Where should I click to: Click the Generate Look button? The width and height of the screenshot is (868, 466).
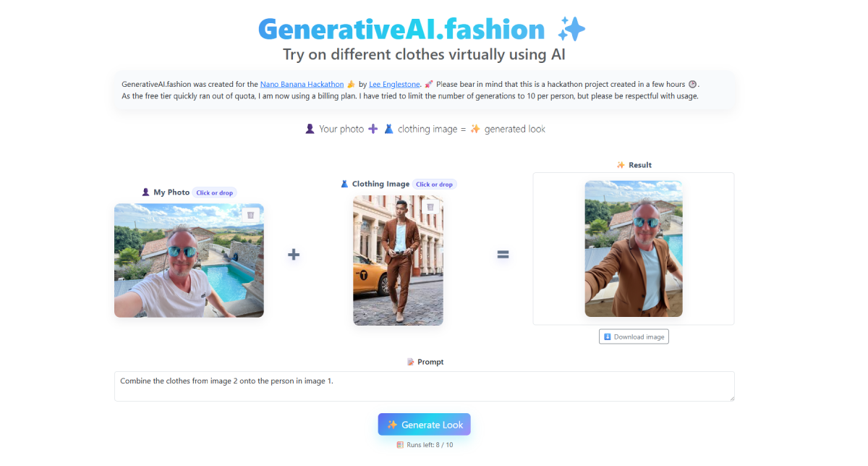click(425, 425)
